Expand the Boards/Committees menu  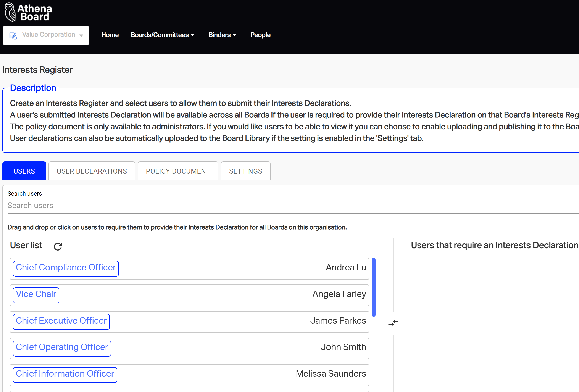(x=162, y=35)
